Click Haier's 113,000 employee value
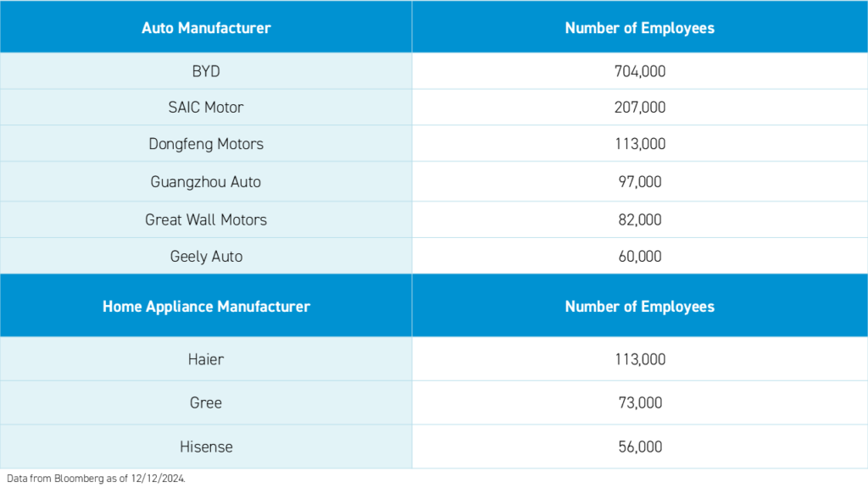The height and width of the screenshot is (488, 868). (640, 359)
